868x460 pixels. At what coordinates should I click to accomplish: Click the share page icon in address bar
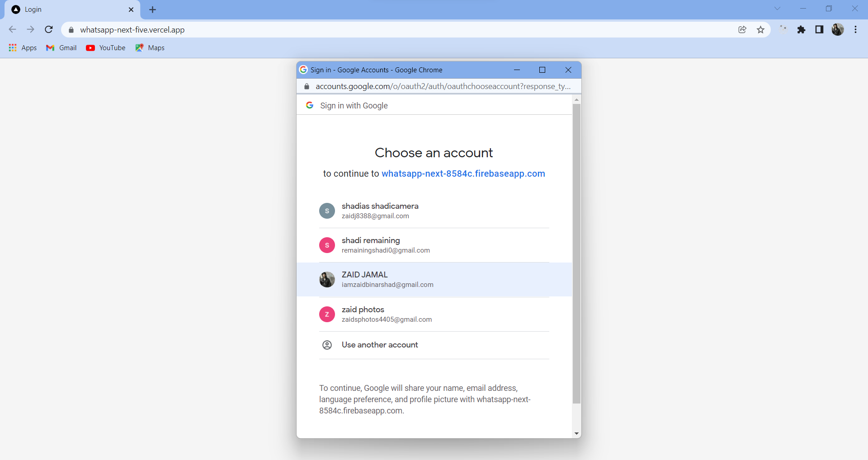click(x=742, y=29)
